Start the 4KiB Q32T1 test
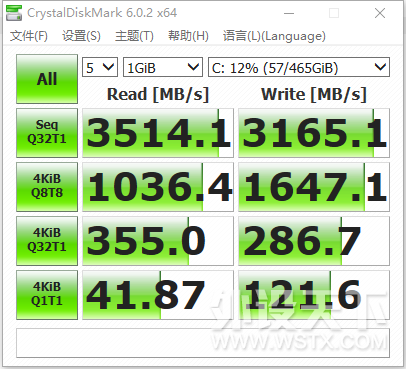 (47, 241)
